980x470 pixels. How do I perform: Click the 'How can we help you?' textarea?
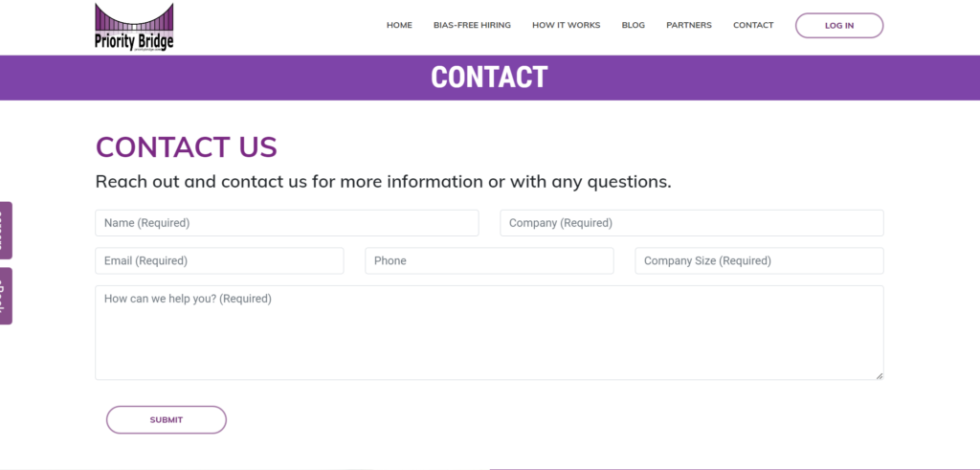coord(489,332)
